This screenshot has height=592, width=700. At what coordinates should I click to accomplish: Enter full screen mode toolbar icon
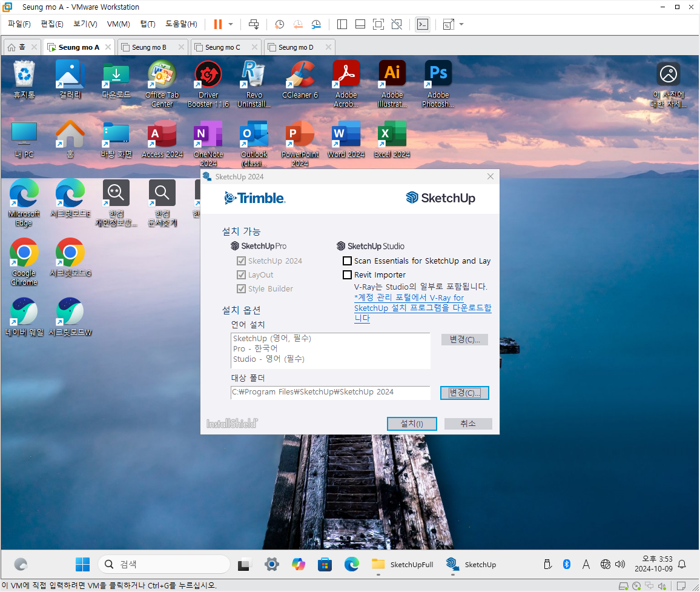tap(378, 24)
